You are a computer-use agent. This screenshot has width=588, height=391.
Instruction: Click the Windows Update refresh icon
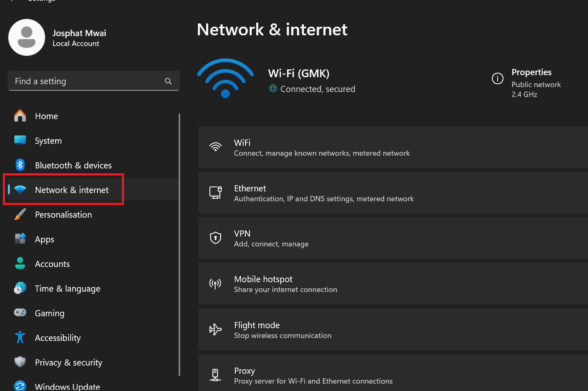coord(20,386)
